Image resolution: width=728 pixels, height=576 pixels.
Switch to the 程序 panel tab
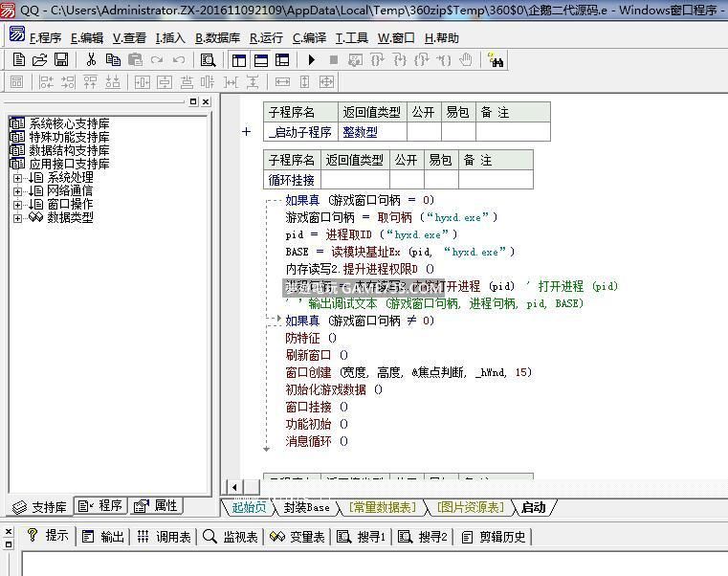point(101,506)
